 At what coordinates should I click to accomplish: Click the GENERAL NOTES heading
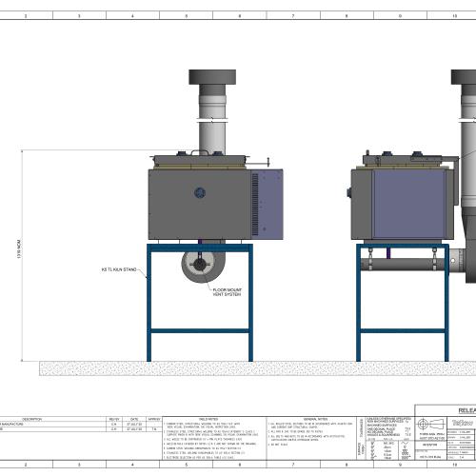coord(315,419)
